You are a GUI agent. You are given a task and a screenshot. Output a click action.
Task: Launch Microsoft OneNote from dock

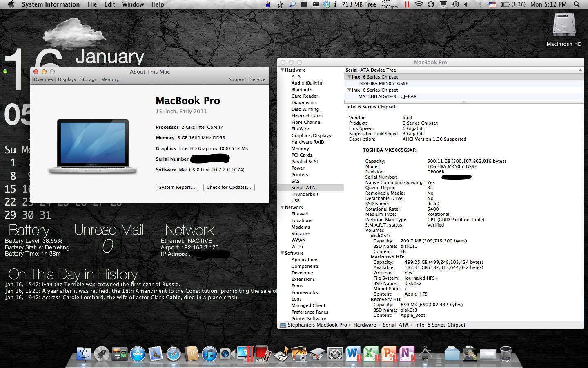click(407, 353)
